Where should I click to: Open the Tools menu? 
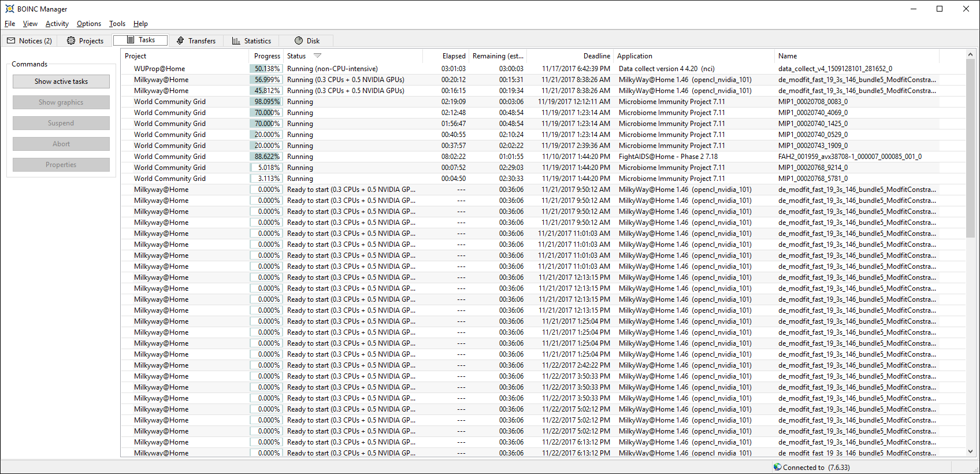[x=117, y=24]
